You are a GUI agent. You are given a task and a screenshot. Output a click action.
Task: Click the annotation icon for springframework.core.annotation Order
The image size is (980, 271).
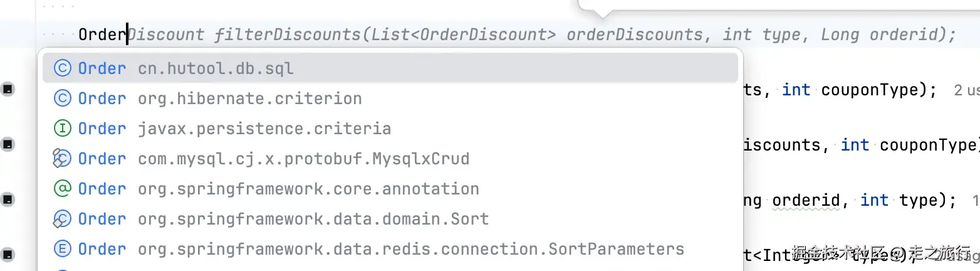pos(62,189)
